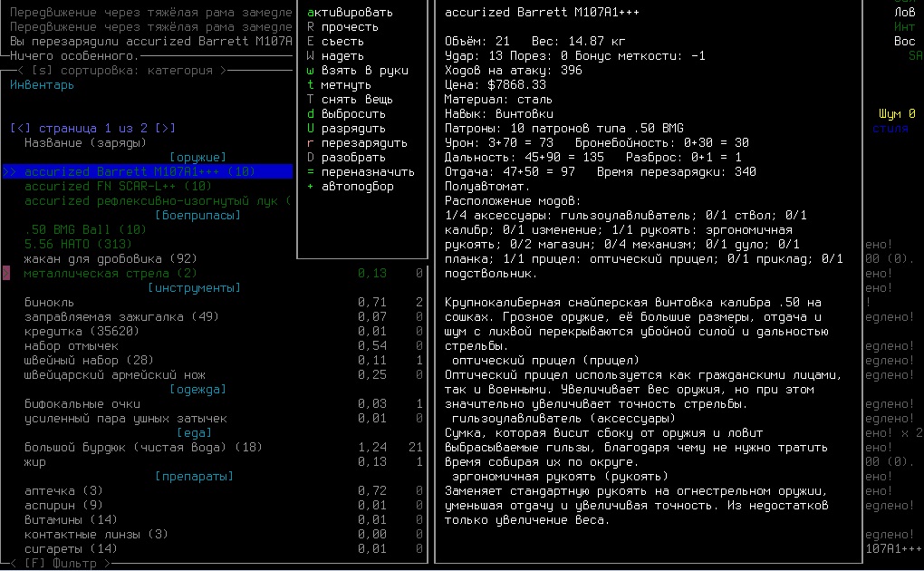Select 'сигареты (14)' item
The image size is (924, 571).
tap(71, 548)
